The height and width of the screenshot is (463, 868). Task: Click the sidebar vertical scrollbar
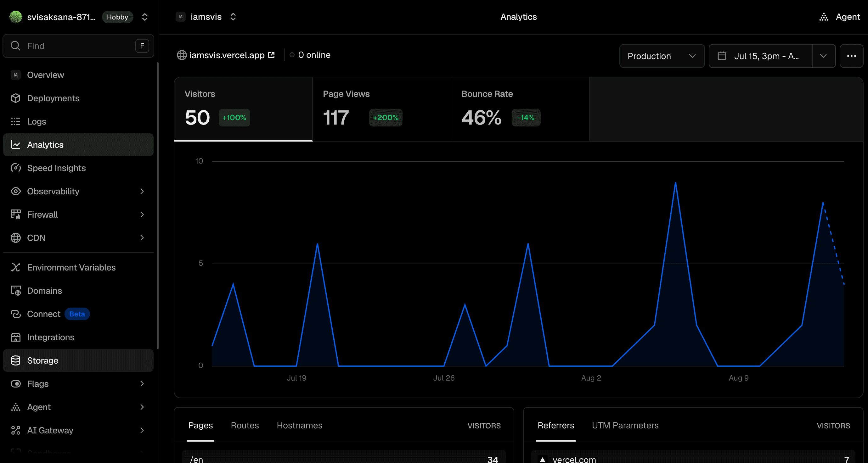tap(157, 205)
